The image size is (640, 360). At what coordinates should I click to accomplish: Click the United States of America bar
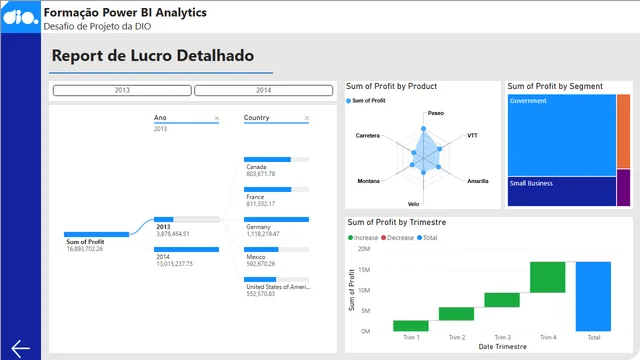pyautogui.click(x=276, y=280)
